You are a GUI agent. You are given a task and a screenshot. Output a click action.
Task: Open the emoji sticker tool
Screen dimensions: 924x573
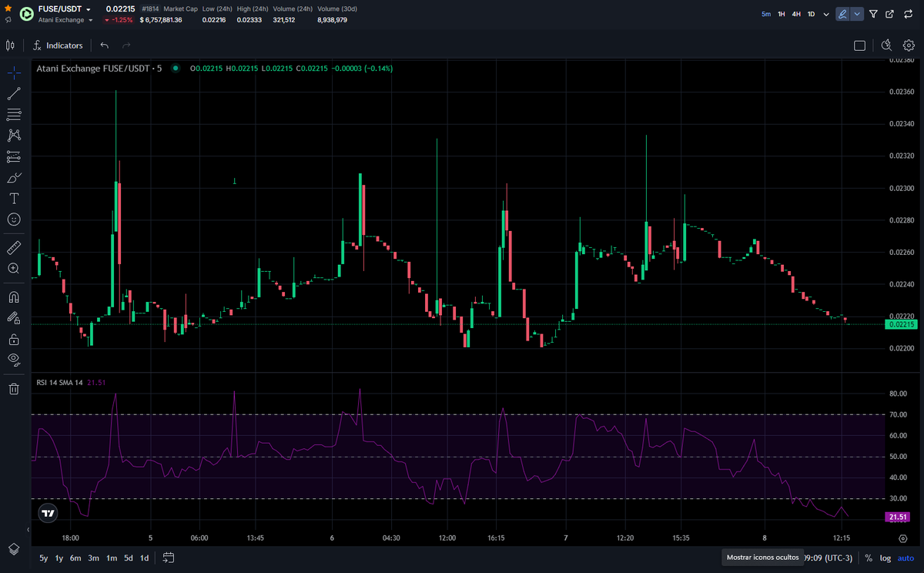pos(13,219)
